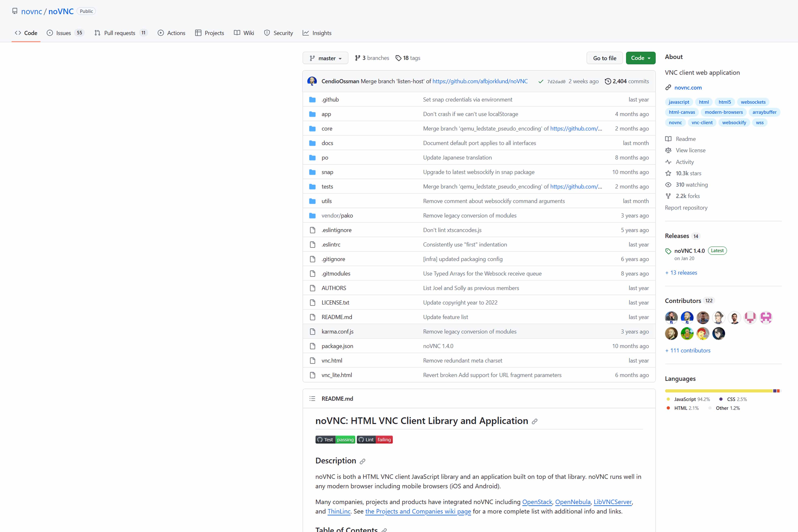Open README outline list icon
The width and height of the screenshot is (798, 532).
pyautogui.click(x=312, y=398)
